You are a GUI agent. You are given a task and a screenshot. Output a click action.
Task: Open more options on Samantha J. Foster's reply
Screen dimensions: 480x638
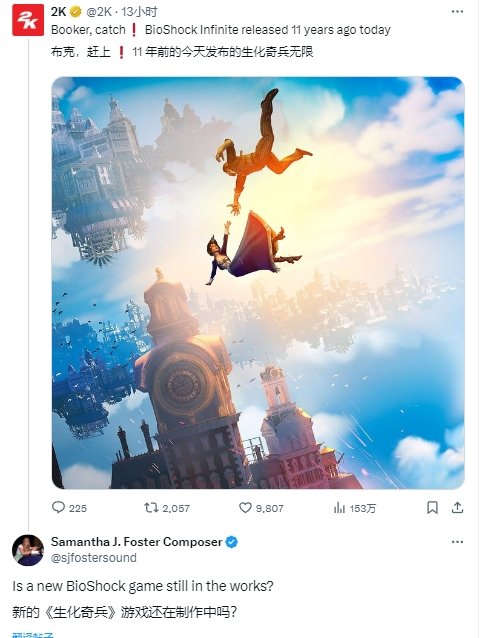pyautogui.click(x=457, y=542)
